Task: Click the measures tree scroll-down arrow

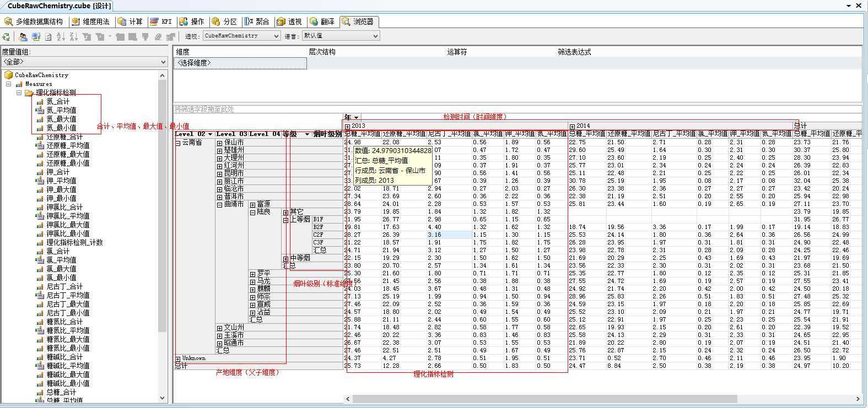Action: 163,398
